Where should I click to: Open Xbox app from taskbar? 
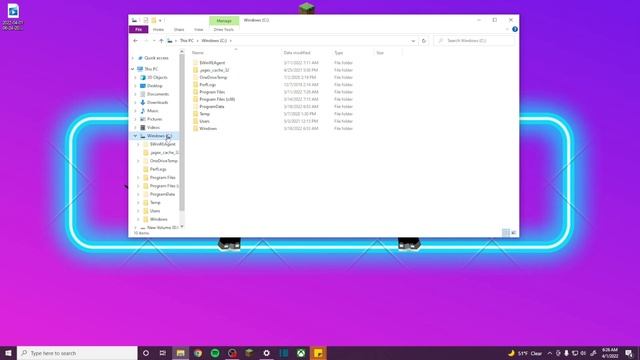coord(301,353)
